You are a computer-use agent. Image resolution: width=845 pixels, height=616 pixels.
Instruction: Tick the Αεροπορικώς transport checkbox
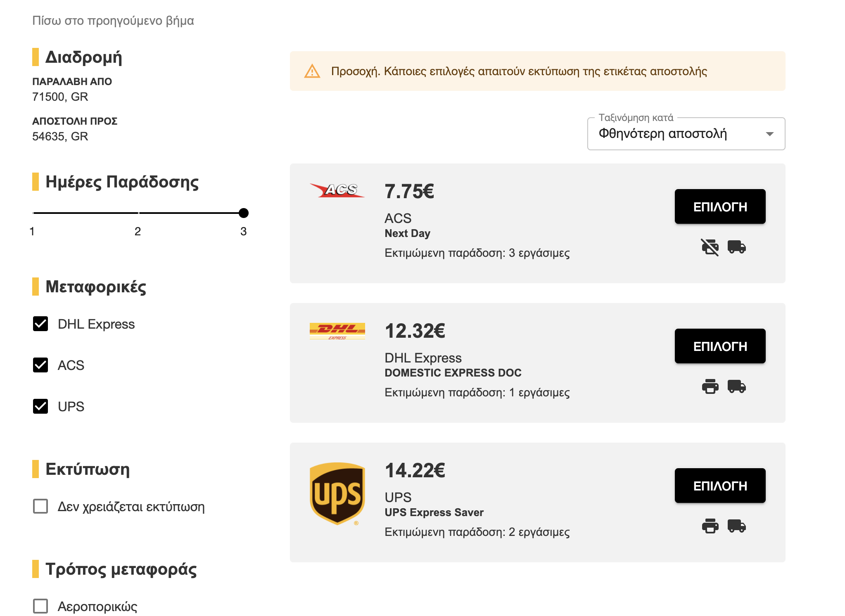point(40,606)
